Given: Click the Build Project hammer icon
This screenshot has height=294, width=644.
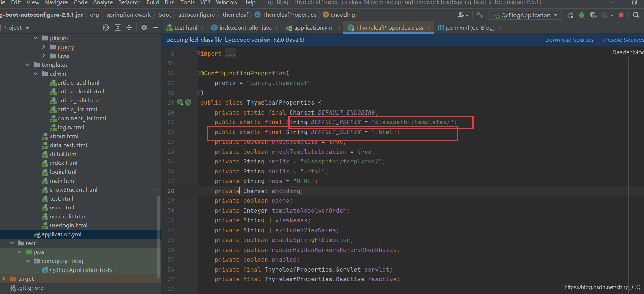Looking at the screenshot, I should tap(480, 15).
